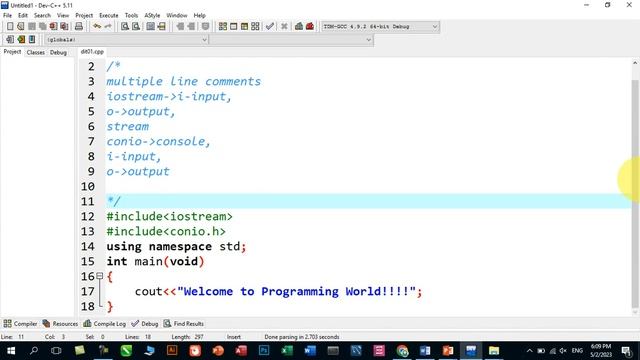
Task: Open the Search menu
Action: tap(42, 15)
